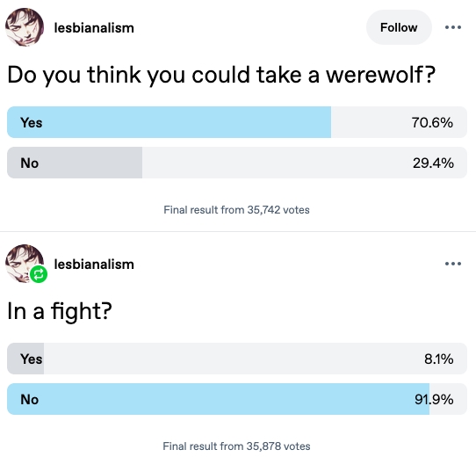Click 'Final result from 35,742 votes' text
The width and height of the screenshot is (476, 457).
point(236,210)
